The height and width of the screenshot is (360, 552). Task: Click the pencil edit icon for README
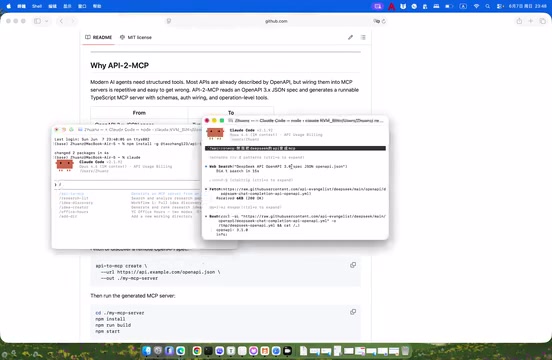click(x=350, y=37)
